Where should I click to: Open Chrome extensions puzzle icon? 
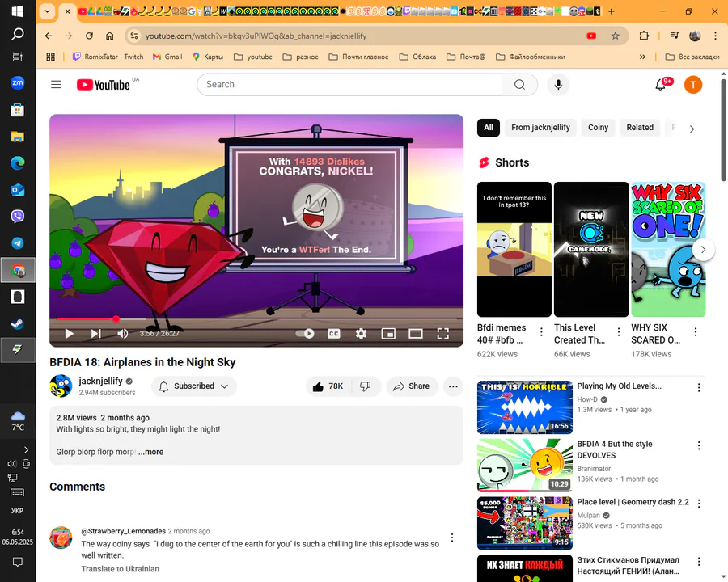tap(644, 36)
